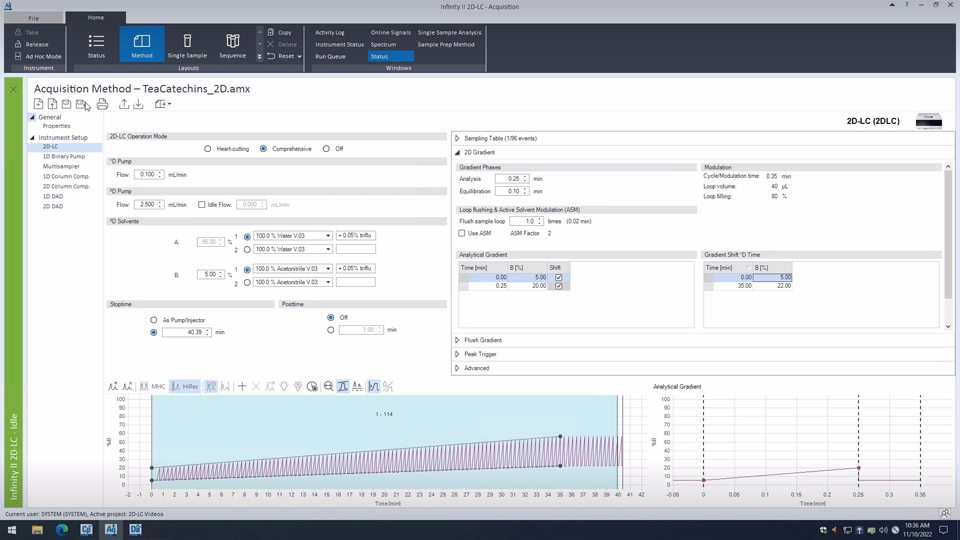Open the Status layout in ribbon
Viewport: 960px width, 540px height.
pyautogui.click(x=96, y=45)
